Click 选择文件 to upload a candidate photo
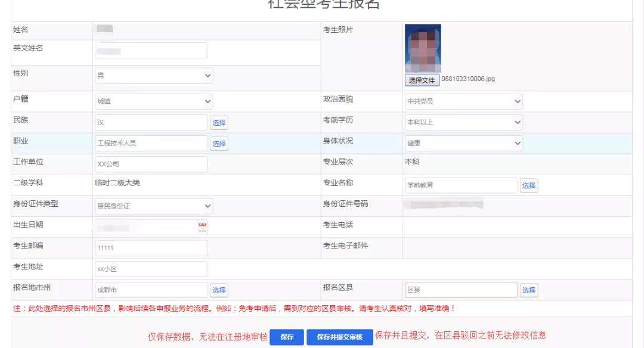The width and height of the screenshot is (644, 348). [x=423, y=79]
